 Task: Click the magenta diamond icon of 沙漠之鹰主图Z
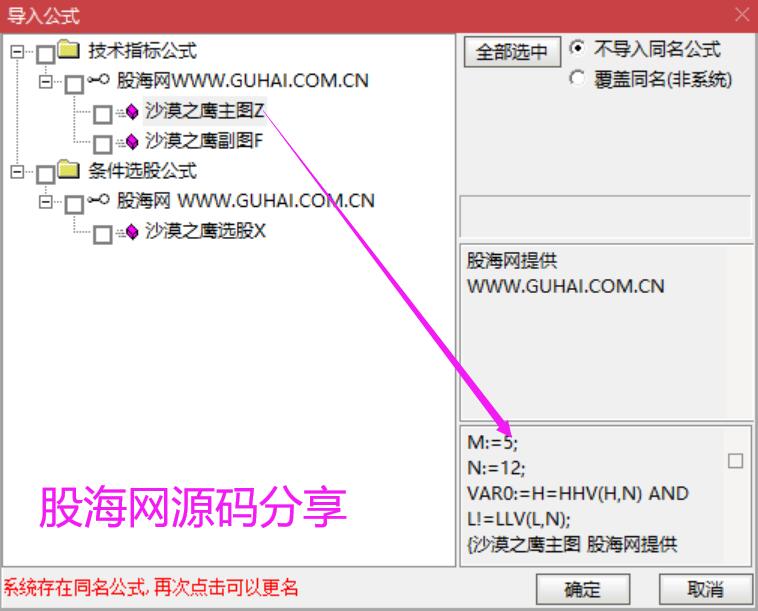tap(132, 112)
